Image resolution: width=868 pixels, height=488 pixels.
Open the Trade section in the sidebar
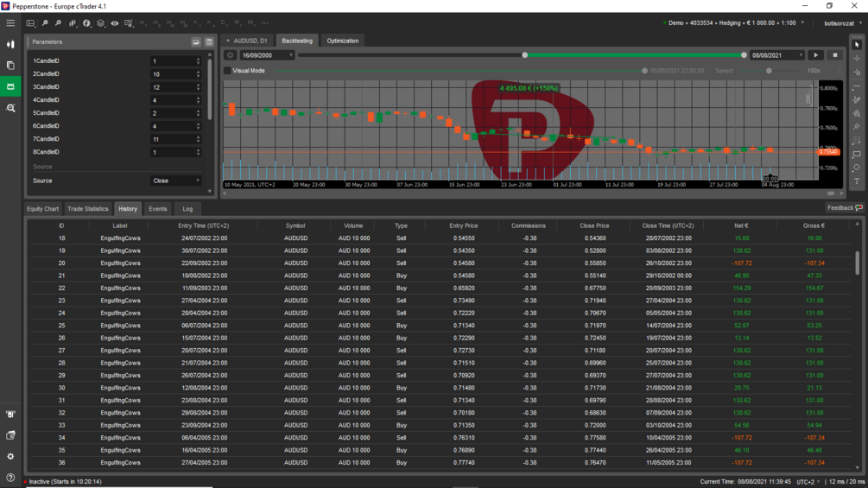[x=10, y=44]
